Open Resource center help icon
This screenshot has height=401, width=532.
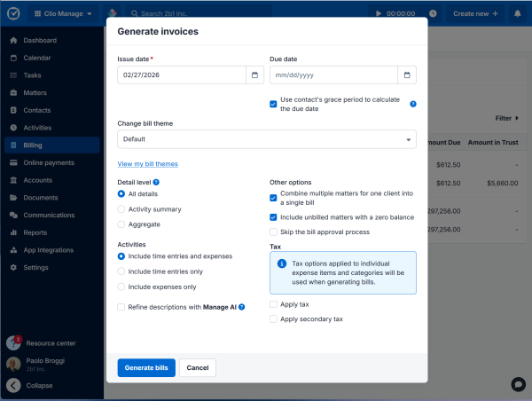[x=13, y=343]
